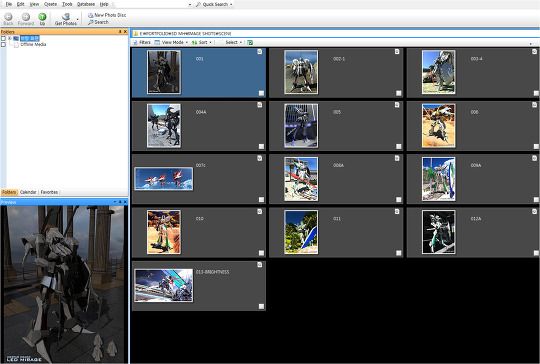Click the database info icon on tile 010

click(x=260, y=211)
